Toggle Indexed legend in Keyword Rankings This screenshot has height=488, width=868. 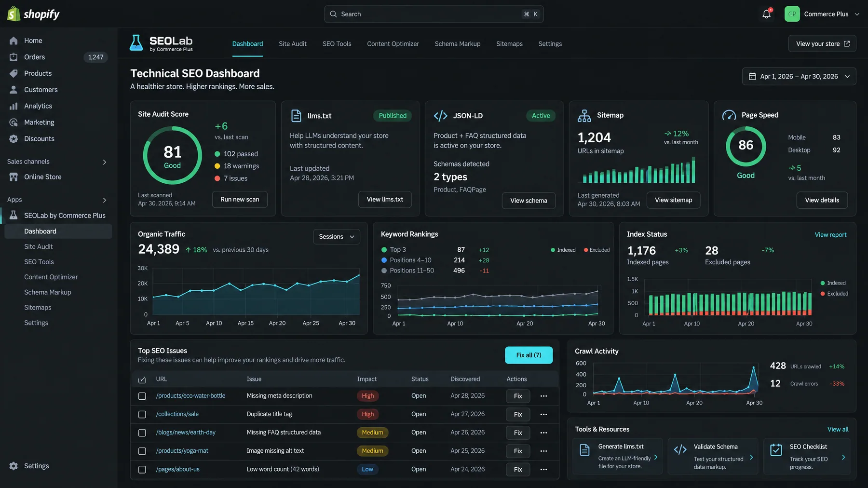pyautogui.click(x=563, y=250)
